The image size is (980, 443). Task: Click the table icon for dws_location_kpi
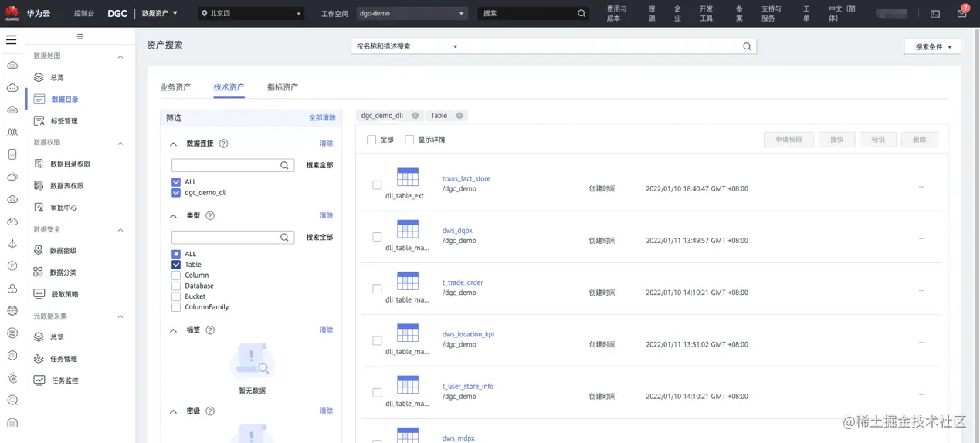[x=407, y=333]
